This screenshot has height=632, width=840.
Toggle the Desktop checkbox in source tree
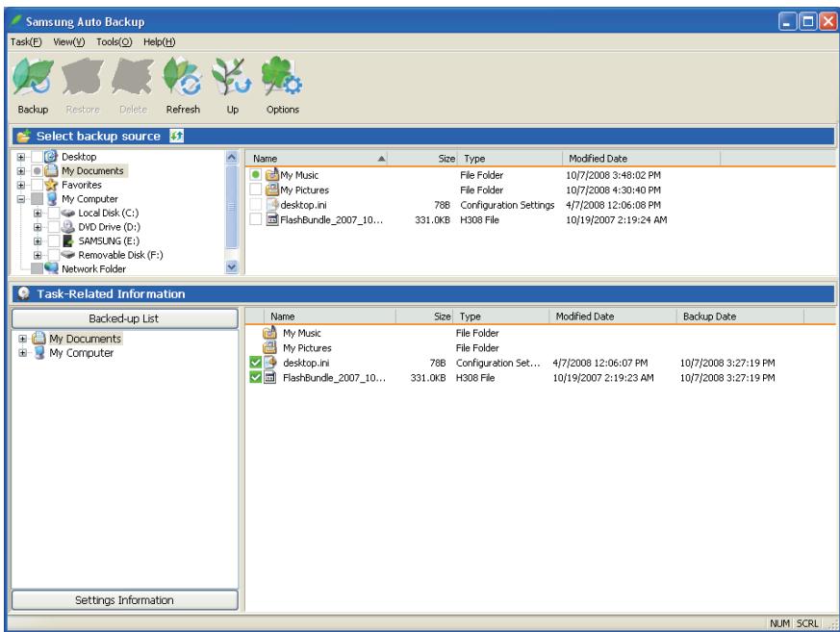pyautogui.click(x=37, y=157)
